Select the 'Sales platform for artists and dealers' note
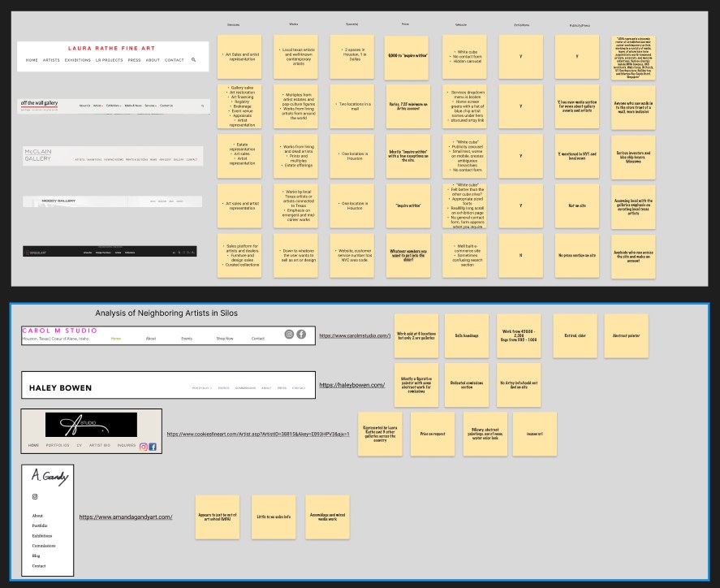Viewport: 720px width, 588px height. pos(239,255)
